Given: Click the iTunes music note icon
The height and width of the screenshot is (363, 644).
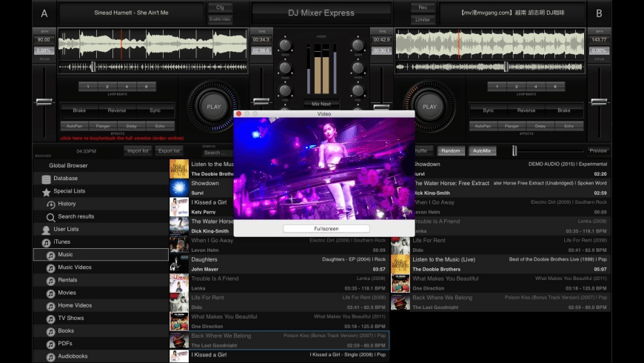Looking at the screenshot, I should pyautogui.click(x=46, y=242).
